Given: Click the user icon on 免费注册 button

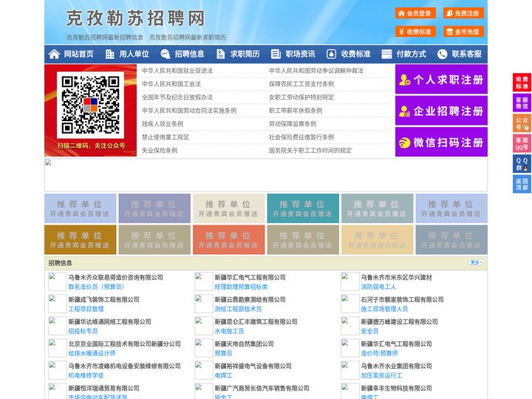Looking at the screenshot, I should point(449,13).
